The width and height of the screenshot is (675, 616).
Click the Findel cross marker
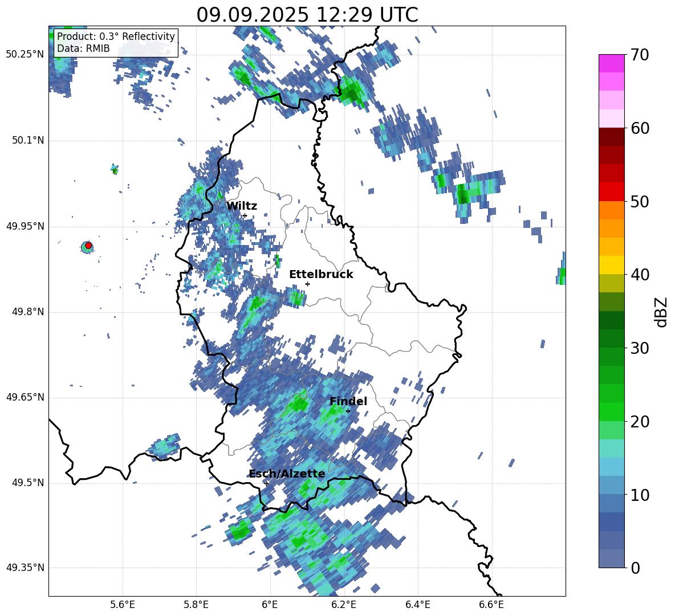[348, 411]
